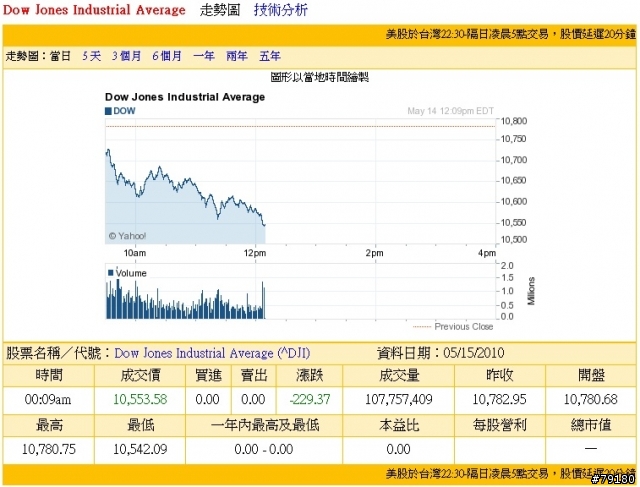This screenshot has width=640, height=487.
Task: Click the blue DOW legend square
Action: click(108, 111)
